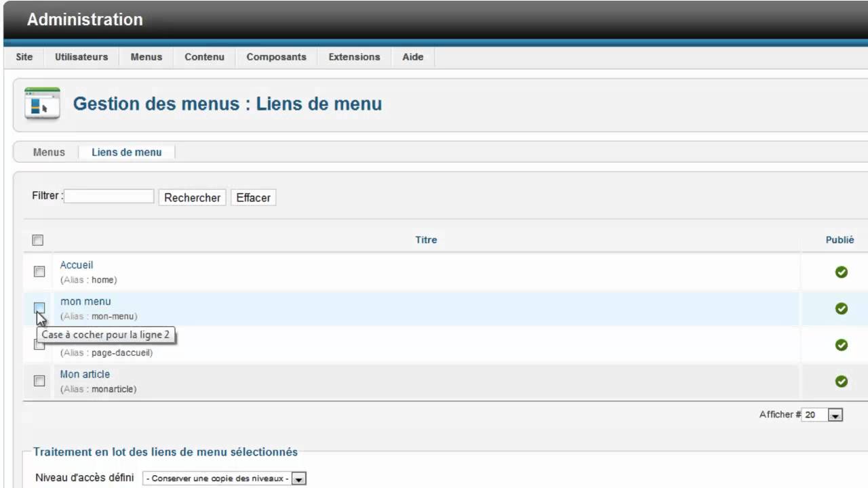Image resolution: width=868 pixels, height=488 pixels.
Task: Open the Niveau d'accès défini dropdown
Action: (x=224, y=479)
